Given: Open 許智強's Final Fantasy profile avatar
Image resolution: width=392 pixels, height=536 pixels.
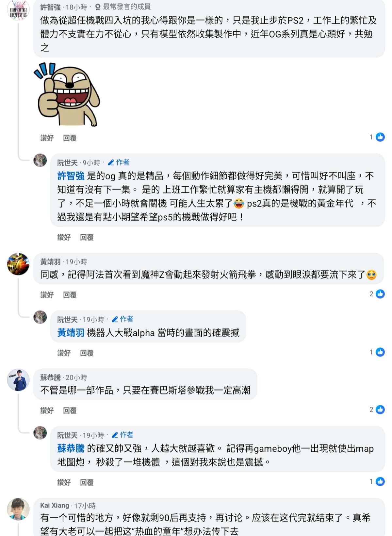Looking at the screenshot, I should (x=18, y=10).
